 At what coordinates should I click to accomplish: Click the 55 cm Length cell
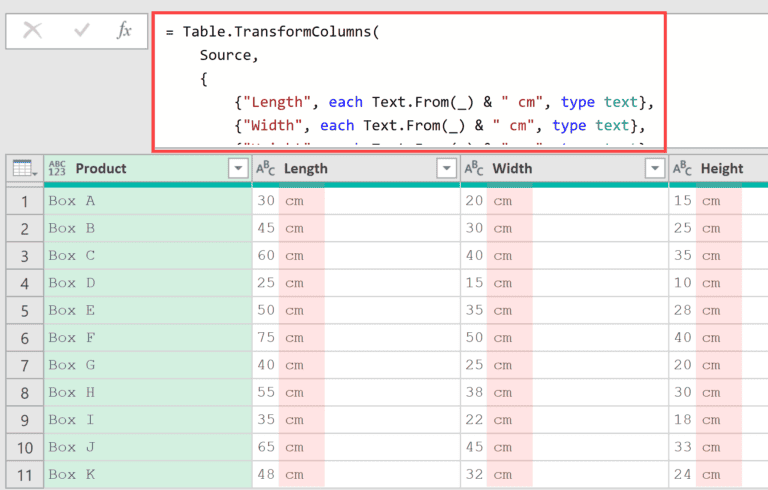tap(356, 393)
